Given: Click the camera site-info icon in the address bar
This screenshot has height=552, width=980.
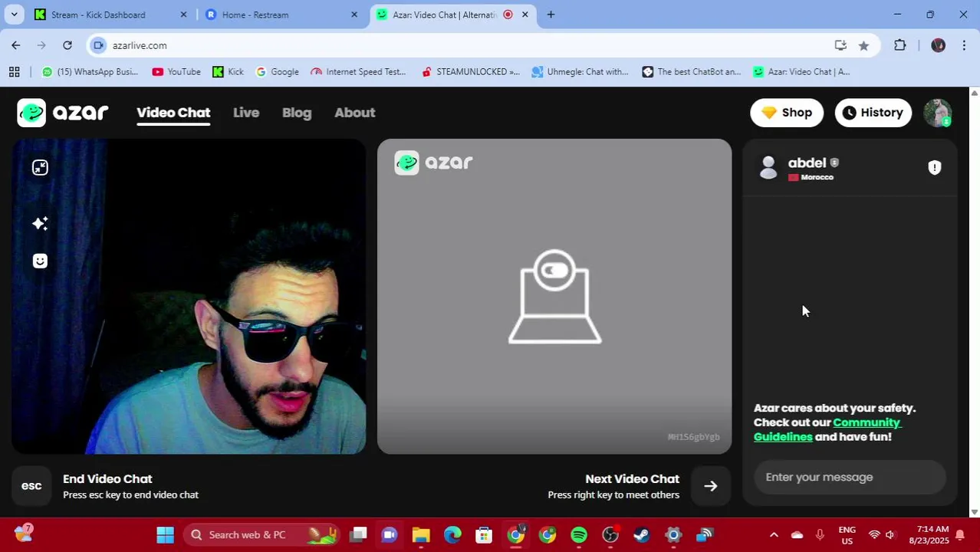Looking at the screenshot, I should point(98,45).
